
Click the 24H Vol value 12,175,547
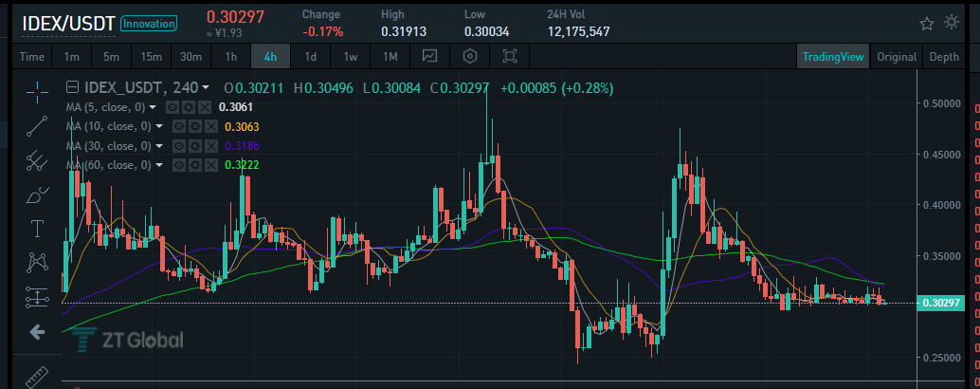point(578,31)
